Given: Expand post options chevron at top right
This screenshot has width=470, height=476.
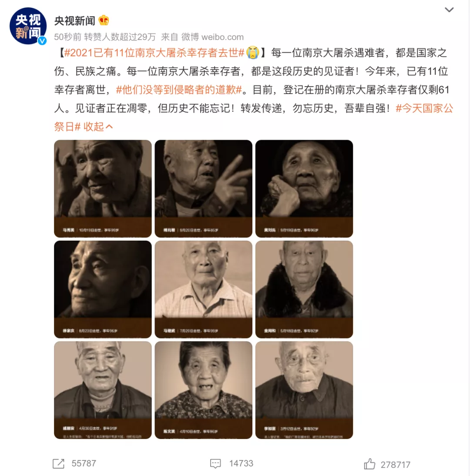Looking at the screenshot, I should [449, 10].
